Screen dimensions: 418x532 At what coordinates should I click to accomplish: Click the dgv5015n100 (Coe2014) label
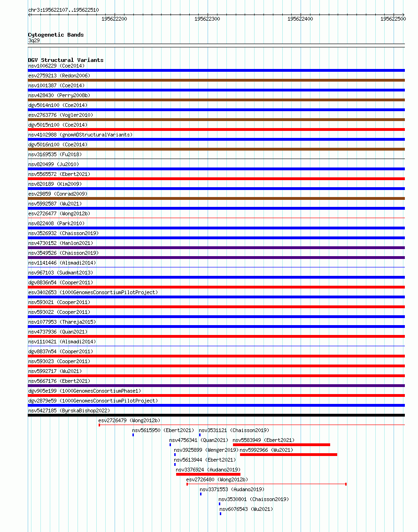(x=58, y=125)
